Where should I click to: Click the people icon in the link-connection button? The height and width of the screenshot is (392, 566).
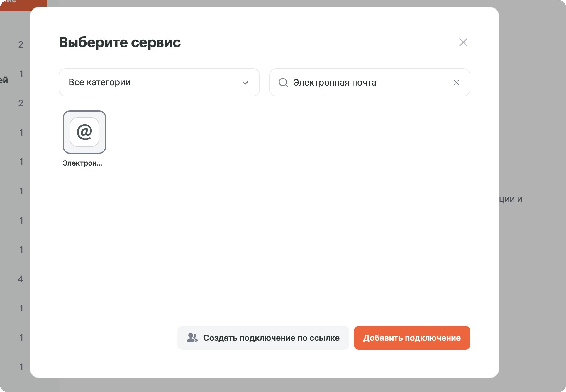(x=192, y=338)
